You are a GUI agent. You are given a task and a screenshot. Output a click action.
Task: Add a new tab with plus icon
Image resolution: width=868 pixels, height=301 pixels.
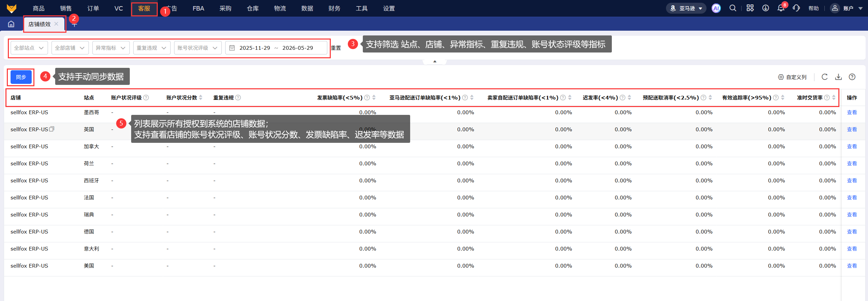pyautogui.click(x=74, y=25)
